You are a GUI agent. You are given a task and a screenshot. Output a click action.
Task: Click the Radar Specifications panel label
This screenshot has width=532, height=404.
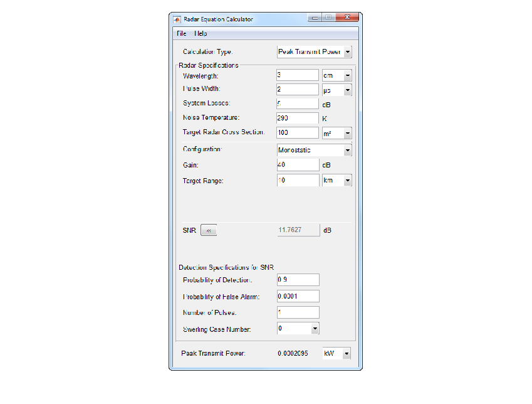coord(208,65)
